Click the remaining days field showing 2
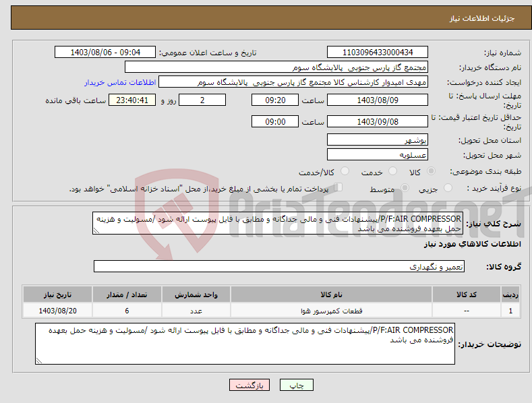The image size is (532, 403). point(202,100)
